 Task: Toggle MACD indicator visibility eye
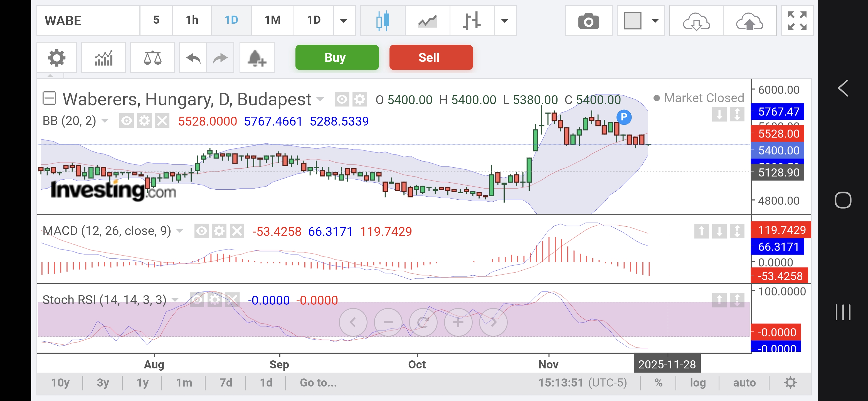pos(201,231)
